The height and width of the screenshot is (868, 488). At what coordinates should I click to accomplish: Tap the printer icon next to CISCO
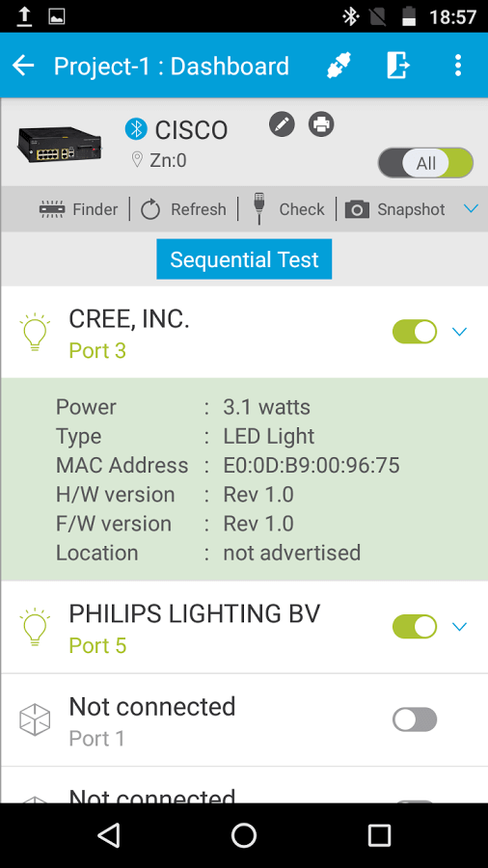pos(321,124)
